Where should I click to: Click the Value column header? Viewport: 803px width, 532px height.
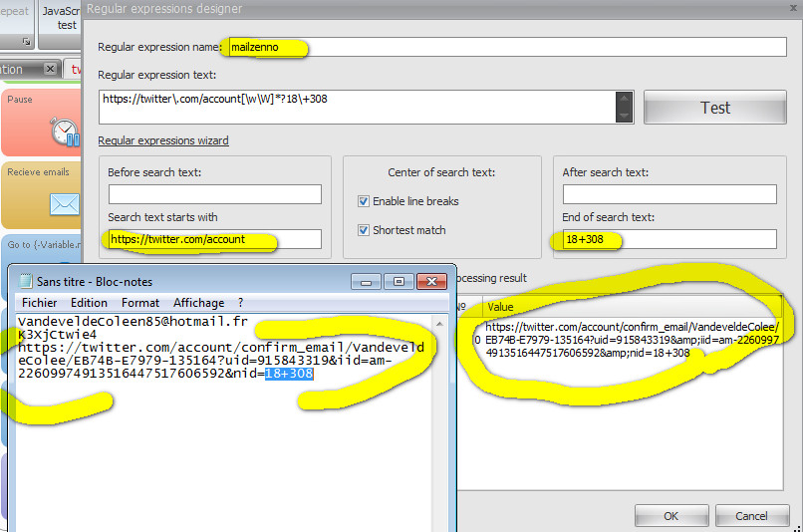[632, 306]
